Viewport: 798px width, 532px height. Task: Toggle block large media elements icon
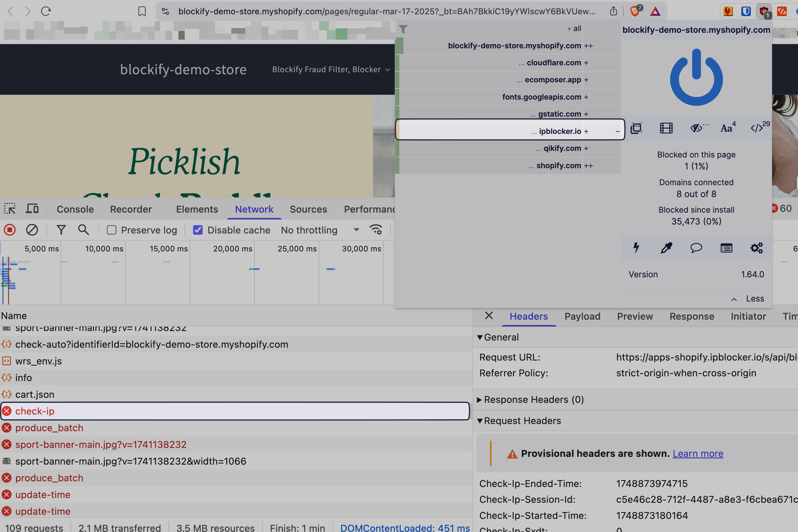pos(666,128)
